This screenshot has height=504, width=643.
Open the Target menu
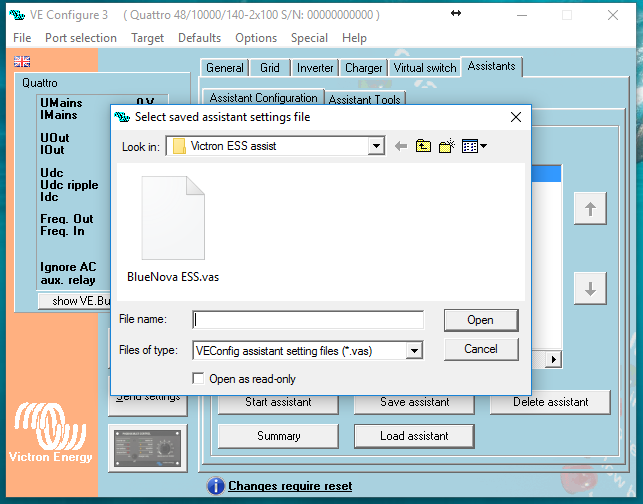pos(148,38)
